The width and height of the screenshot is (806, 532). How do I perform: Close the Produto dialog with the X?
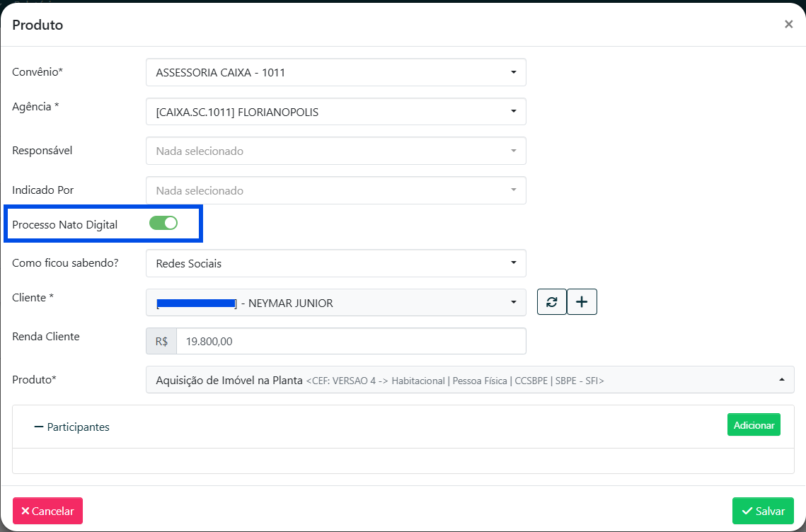tap(788, 24)
